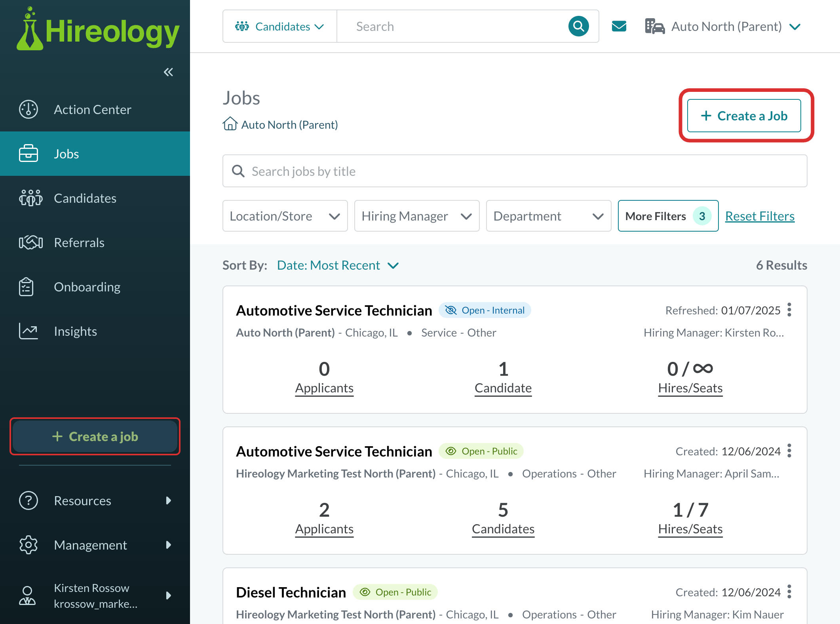Open Action Center from the sidebar
Viewport: 840px width, 624px height.
coord(95,109)
